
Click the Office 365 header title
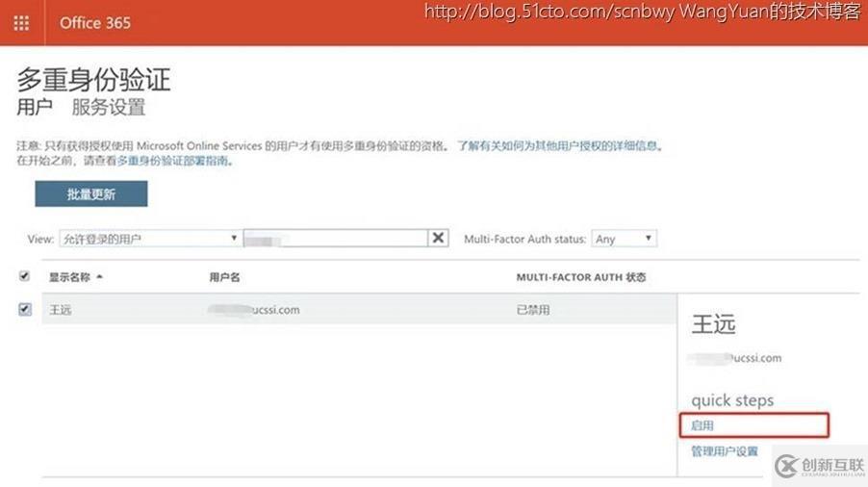point(95,23)
